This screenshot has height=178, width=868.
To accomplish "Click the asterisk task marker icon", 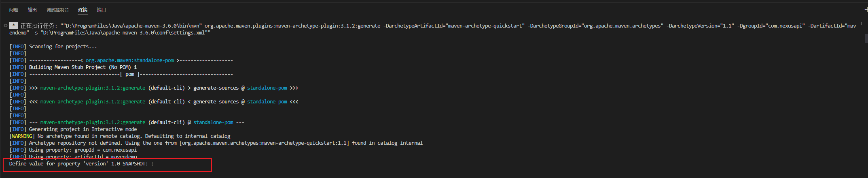I will pos(13,26).
